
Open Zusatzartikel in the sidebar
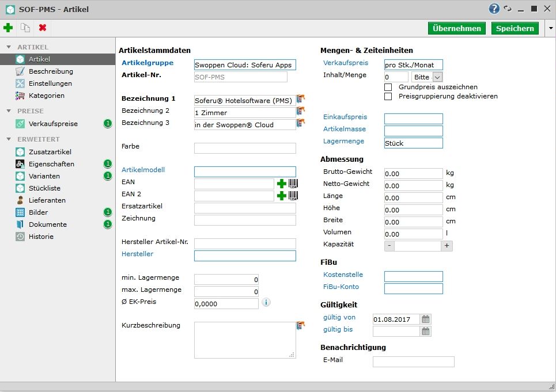click(58, 151)
